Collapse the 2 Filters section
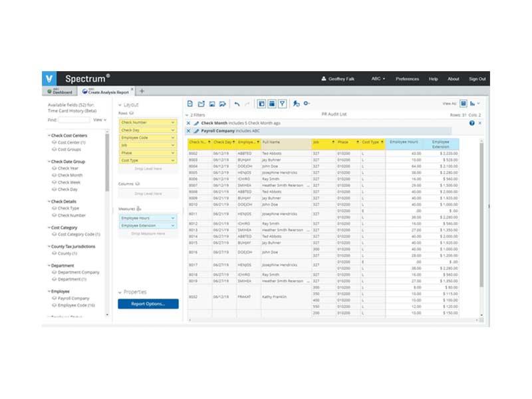 tap(187, 115)
